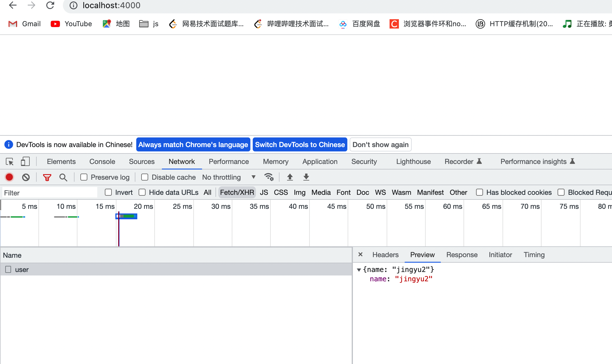
Task: Check the Disable cache option
Action: [x=145, y=177]
